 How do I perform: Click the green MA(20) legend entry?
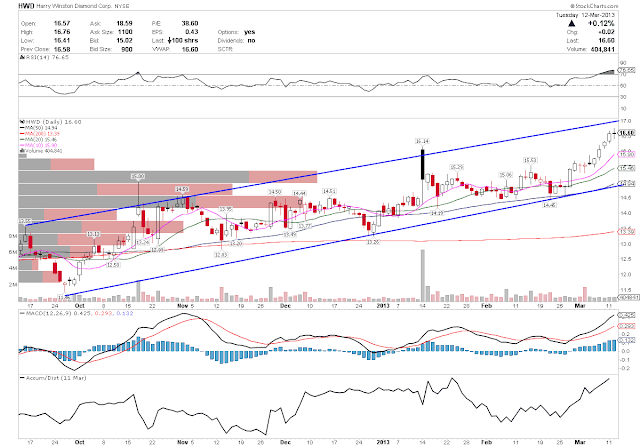[x=39, y=139]
